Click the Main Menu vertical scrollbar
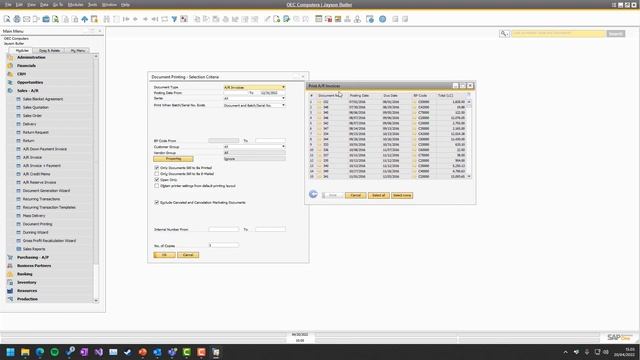This screenshot has width=640, height=360. (x=96, y=178)
